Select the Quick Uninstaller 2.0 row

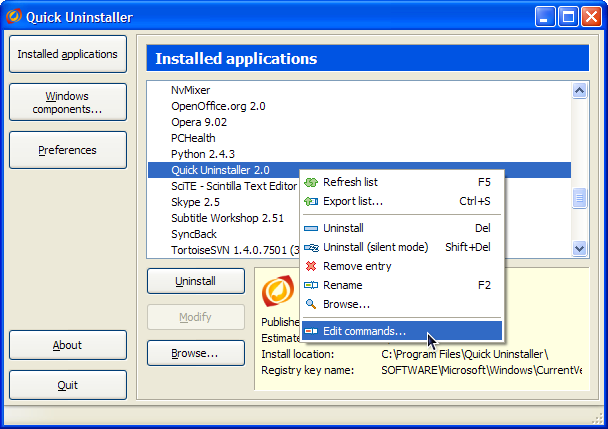359,170
